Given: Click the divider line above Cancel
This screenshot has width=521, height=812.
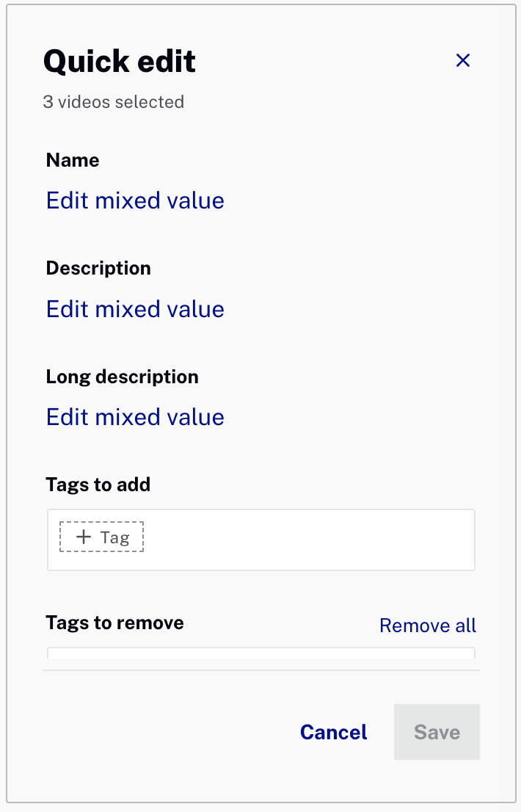Looking at the screenshot, I should coord(260,670).
